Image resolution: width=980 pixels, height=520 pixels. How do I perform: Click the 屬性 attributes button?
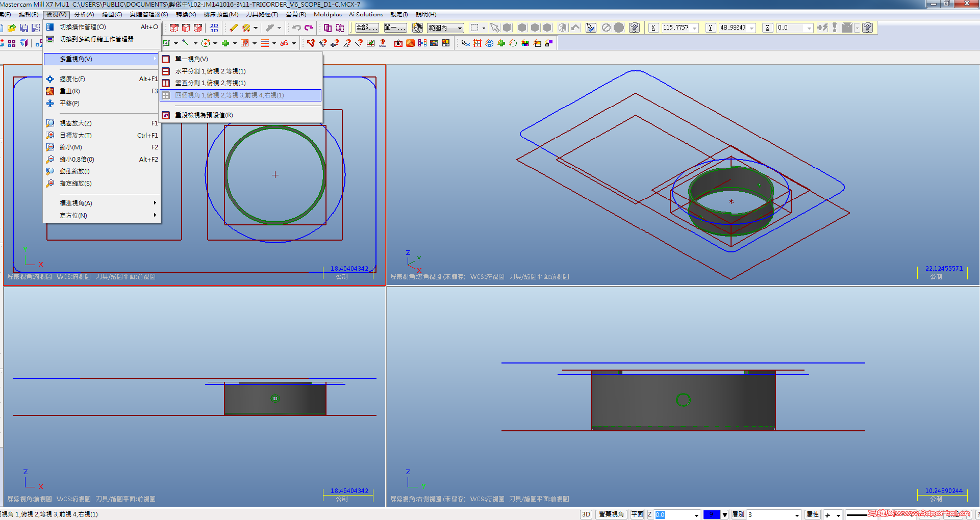pyautogui.click(x=813, y=514)
